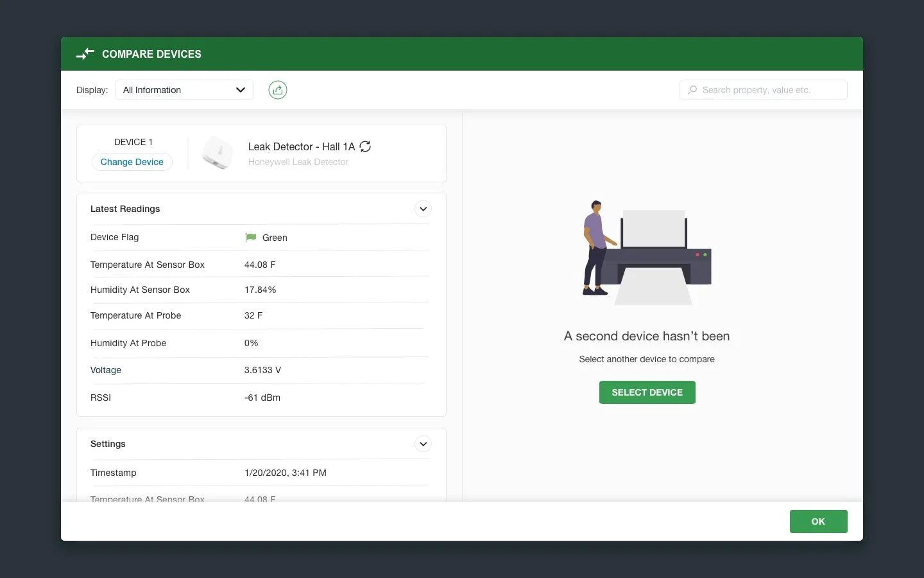
Task: Click the Display: label
Action: pos(92,90)
